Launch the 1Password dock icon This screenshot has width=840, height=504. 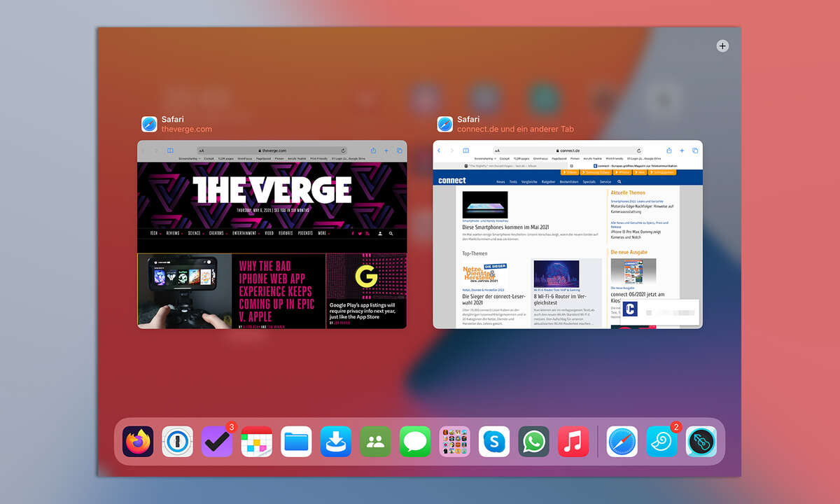coord(177,442)
